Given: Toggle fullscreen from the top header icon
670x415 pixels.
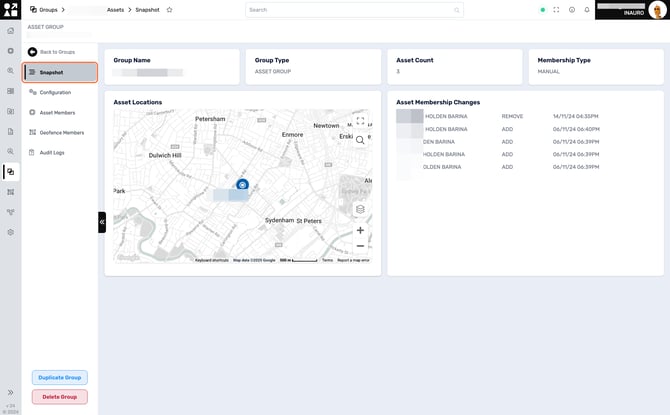Looking at the screenshot, I should click(556, 10).
